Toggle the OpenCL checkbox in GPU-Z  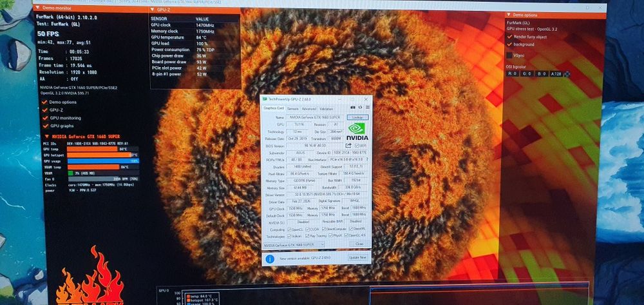[289, 229]
